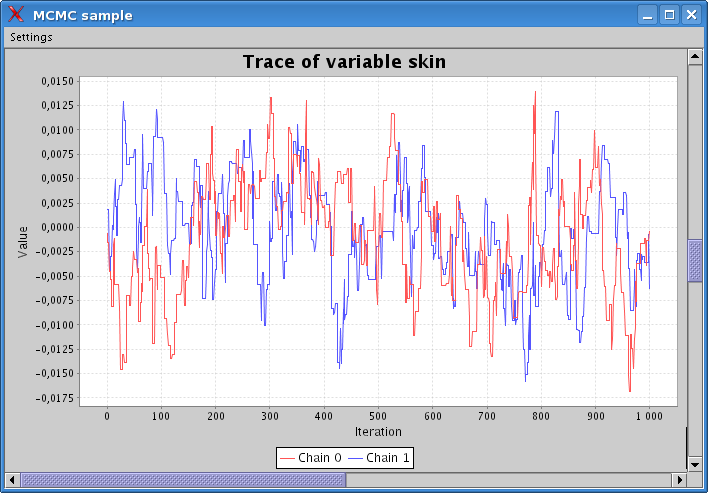Click the horizontal scrollbar thumb
The width and height of the screenshot is (708, 493).
pos(183,479)
